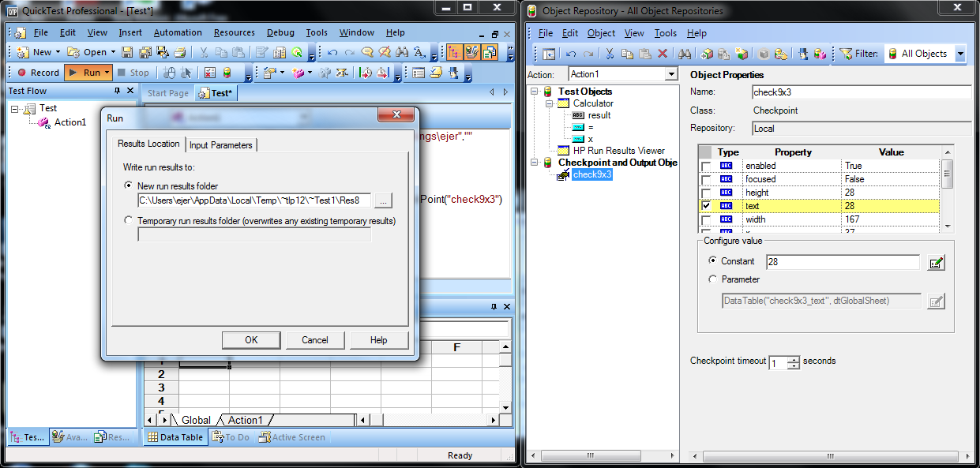Check the enabled property checkbox
The image size is (980, 468).
click(706, 167)
